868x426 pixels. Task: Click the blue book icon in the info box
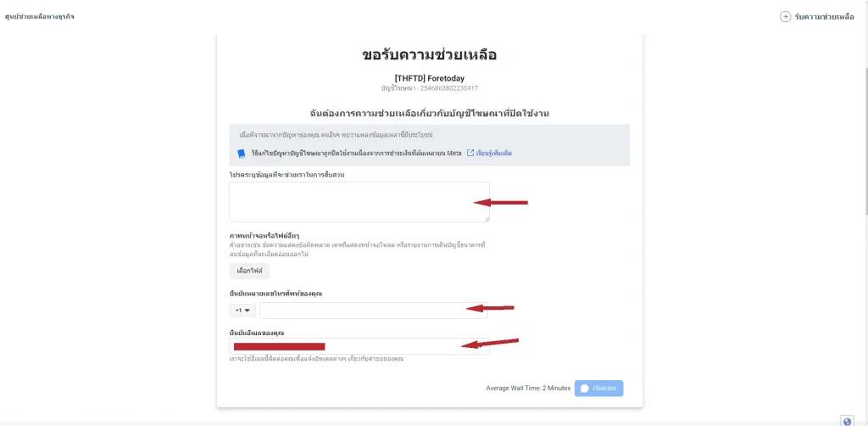[242, 154]
